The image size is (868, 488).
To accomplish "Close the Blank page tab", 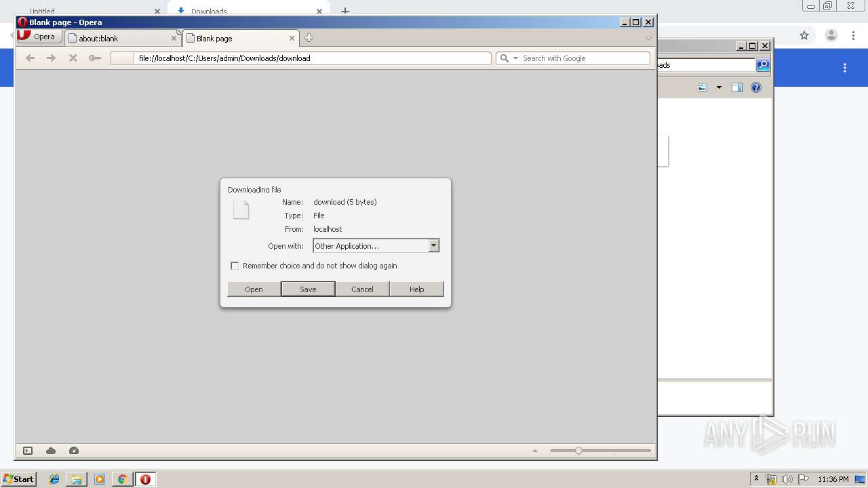I will (x=292, y=39).
